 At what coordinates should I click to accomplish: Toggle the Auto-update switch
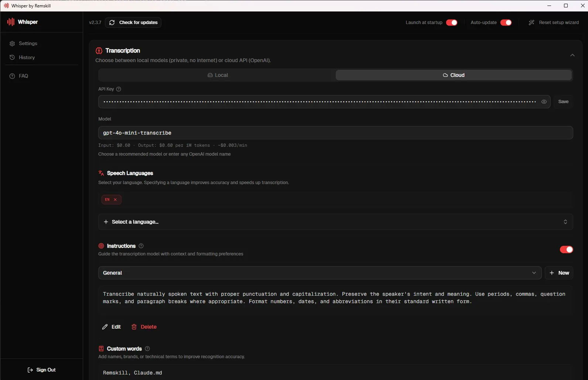pos(506,23)
